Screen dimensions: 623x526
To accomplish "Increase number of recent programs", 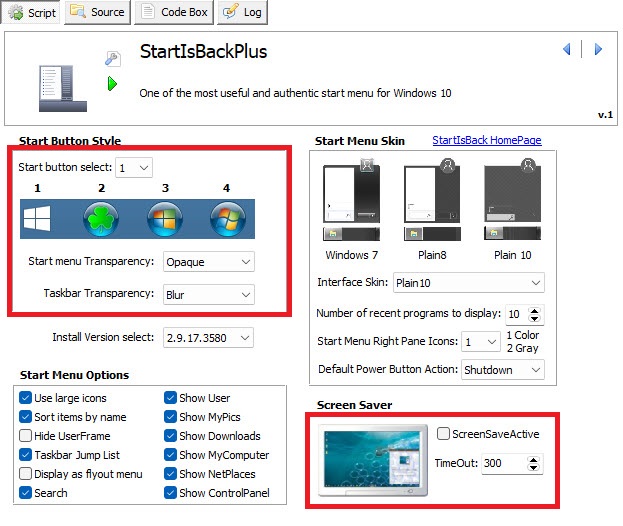I will [x=534, y=311].
